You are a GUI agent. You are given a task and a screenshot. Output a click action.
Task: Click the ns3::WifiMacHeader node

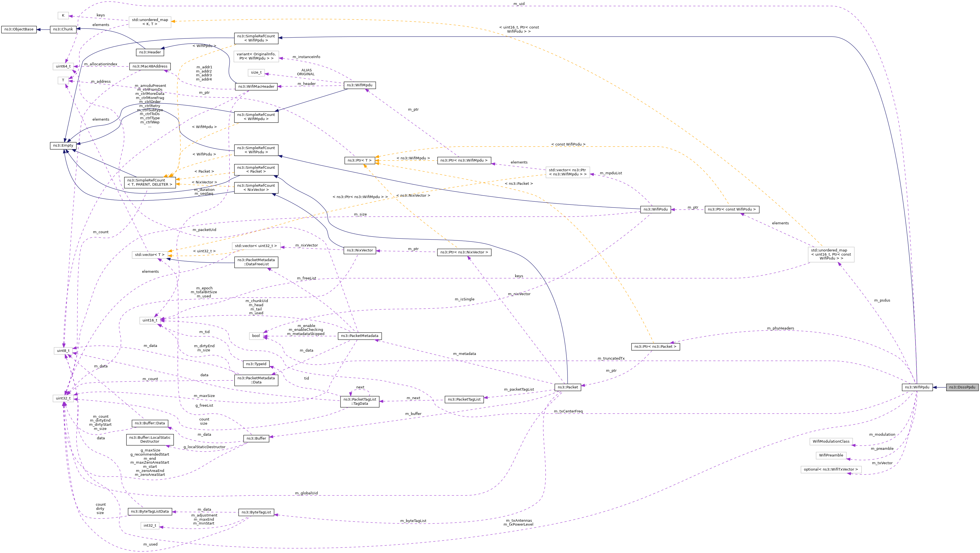pyautogui.click(x=256, y=87)
